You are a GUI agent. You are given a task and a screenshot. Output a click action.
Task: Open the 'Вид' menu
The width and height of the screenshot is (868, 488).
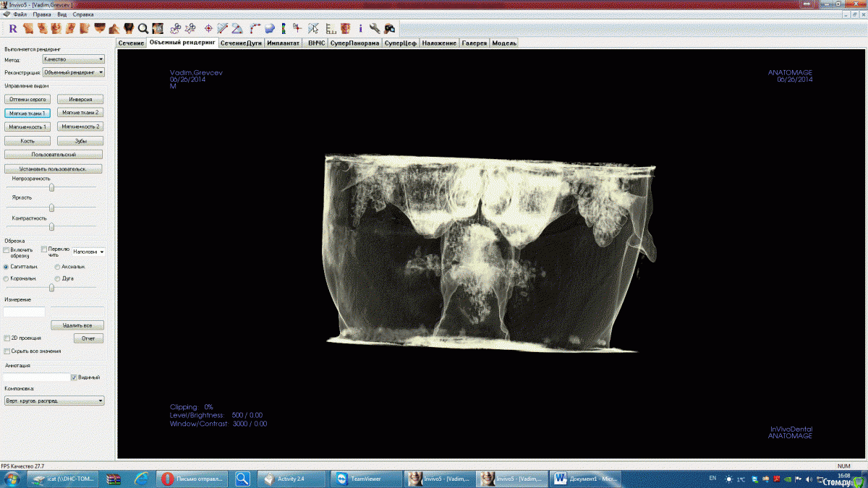62,14
